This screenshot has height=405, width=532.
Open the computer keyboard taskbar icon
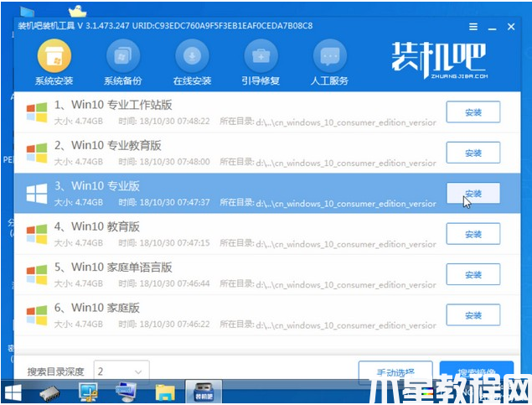126,392
